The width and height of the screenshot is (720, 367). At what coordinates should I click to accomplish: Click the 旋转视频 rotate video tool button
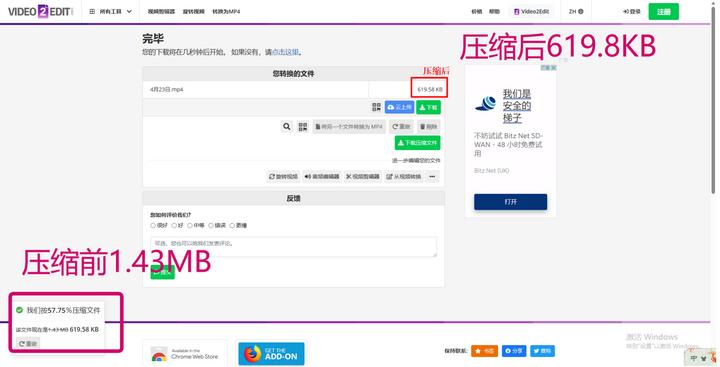pyautogui.click(x=283, y=176)
